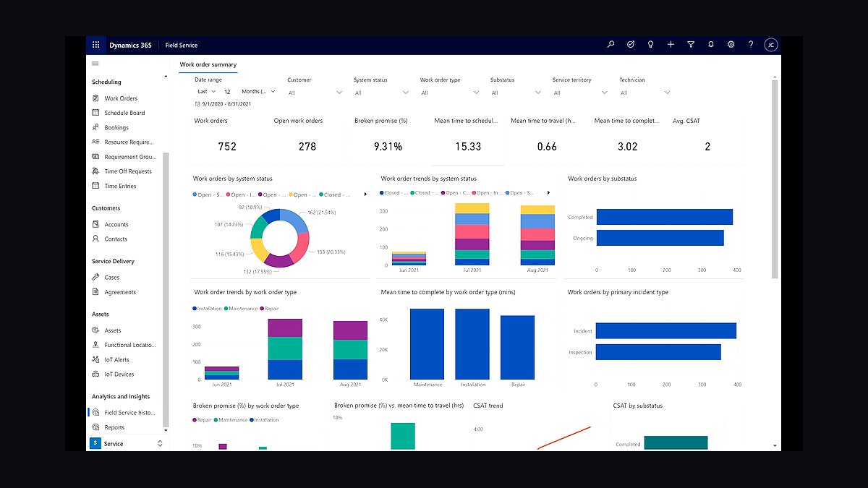868x488 pixels.
Task: Click the Work Orders sidebar icon
Action: pyautogui.click(x=96, y=98)
